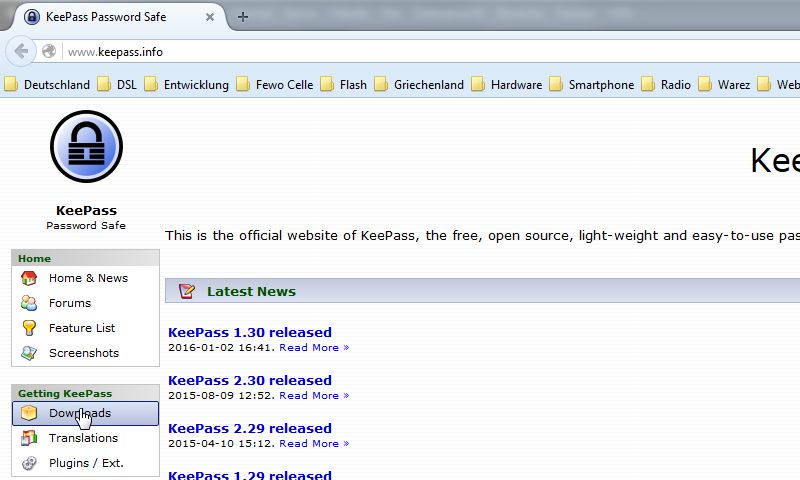
Task: Open the Screenshots page
Action: tap(84, 353)
